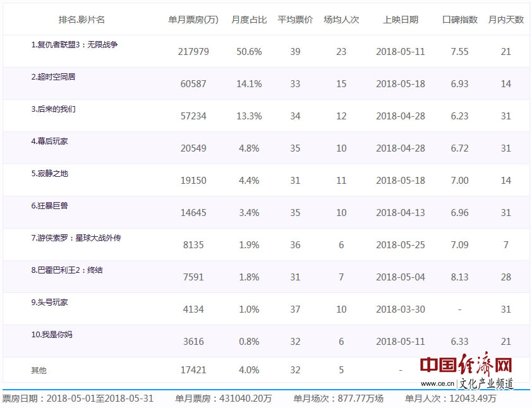Viewport: 532px width, 408px height.
Task: Click release date 2018-03-30
Action: tap(401, 309)
